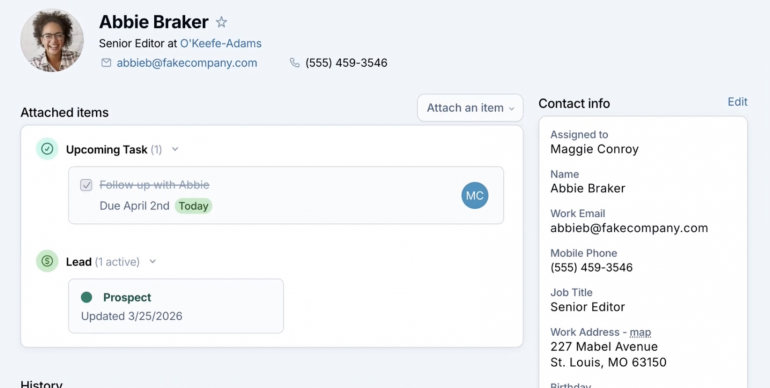
Task: Click the envelope icon beside abbieb@fakecompany.com
Action: pyautogui.click(x=106, y=63)
